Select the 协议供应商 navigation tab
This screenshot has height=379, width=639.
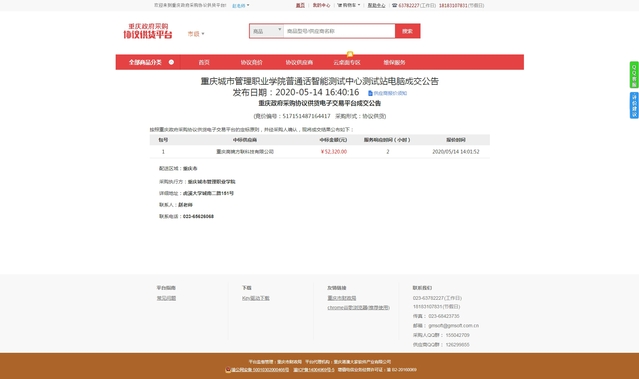pos(299,62)
